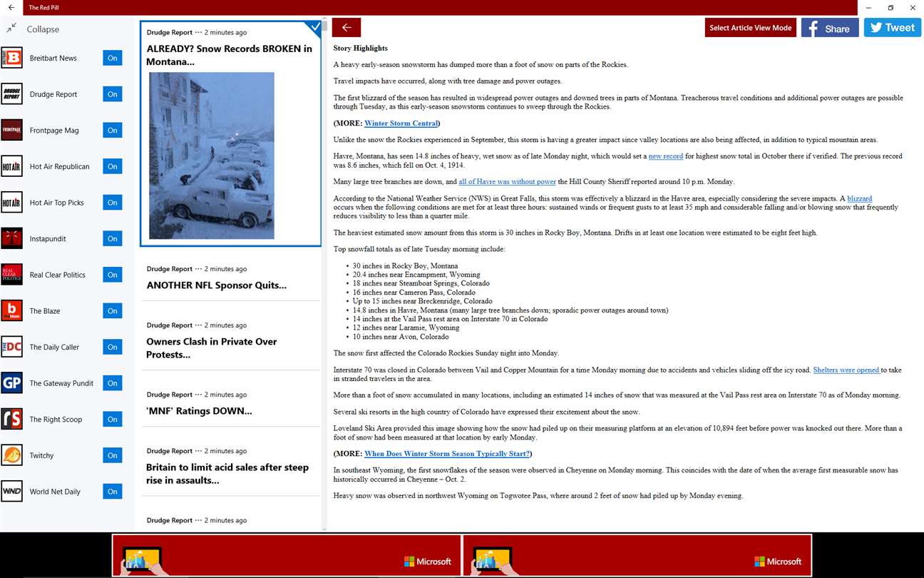
Task: Turn off the Twitchy toggle
Action: tap(113, 455)
